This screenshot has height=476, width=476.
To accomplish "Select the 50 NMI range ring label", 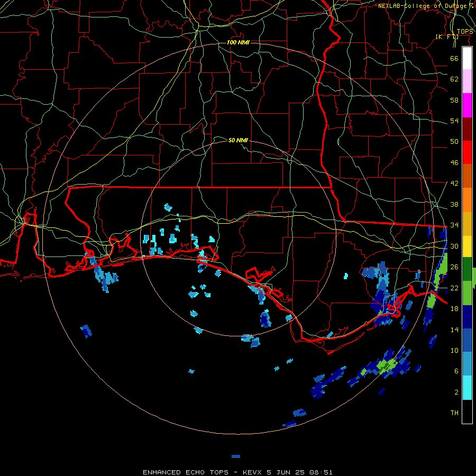I will tap(238, 140).
